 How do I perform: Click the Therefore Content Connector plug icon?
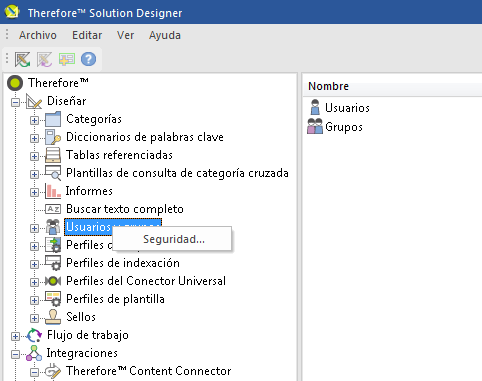[x=53, y=371]
